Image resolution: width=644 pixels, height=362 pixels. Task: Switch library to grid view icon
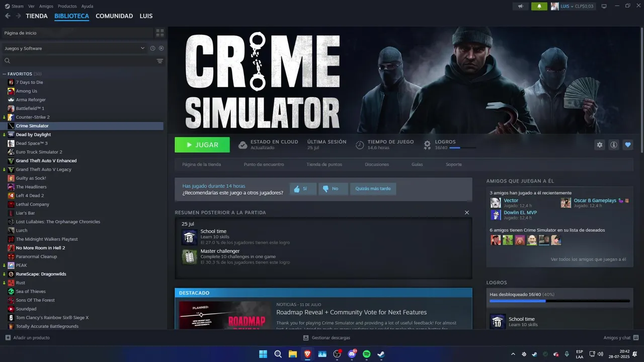(x=160, y=33)
